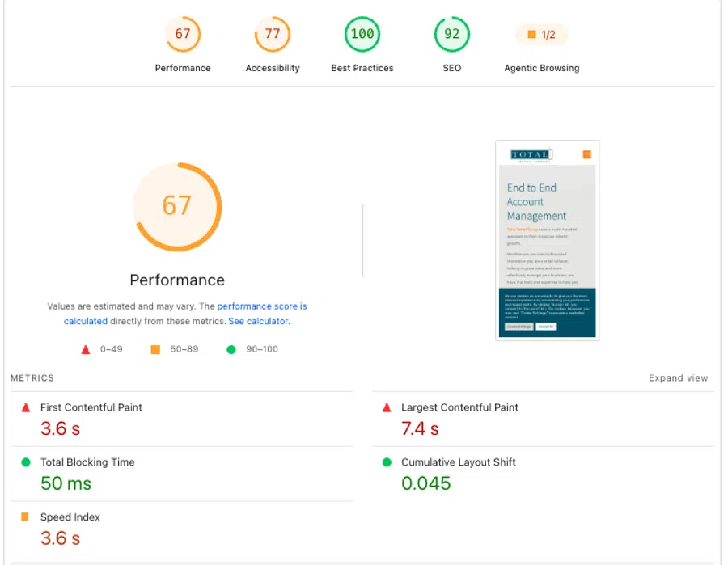Viewport: 728px width, 565px height.
Task: Click the Speed Index metric title
Action: tap(70, 517)
